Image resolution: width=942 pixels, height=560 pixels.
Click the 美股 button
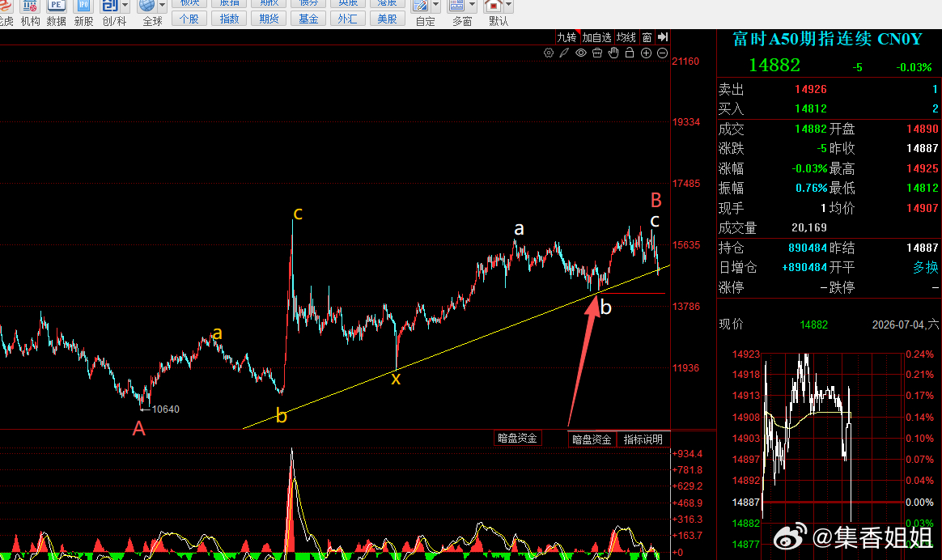click(388, 19)
